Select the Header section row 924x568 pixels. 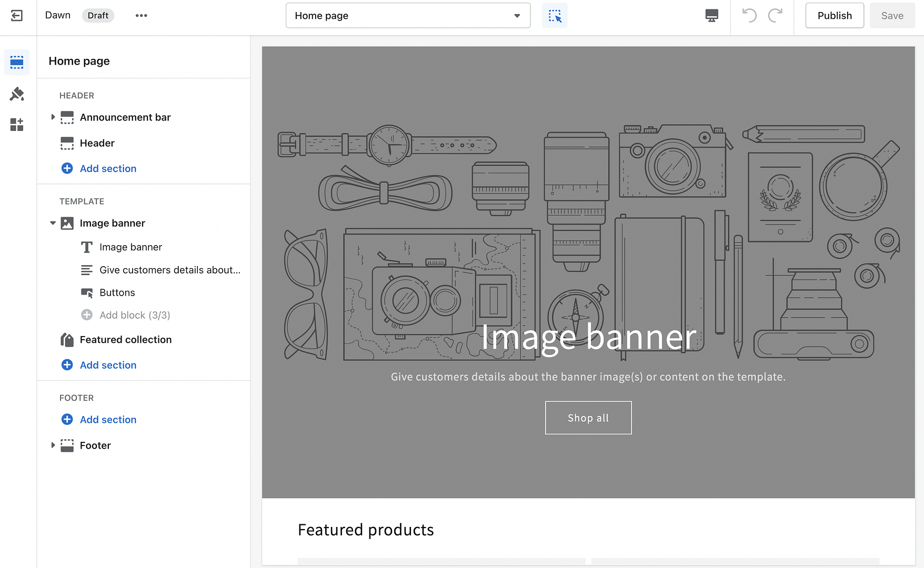click(144, 143)
